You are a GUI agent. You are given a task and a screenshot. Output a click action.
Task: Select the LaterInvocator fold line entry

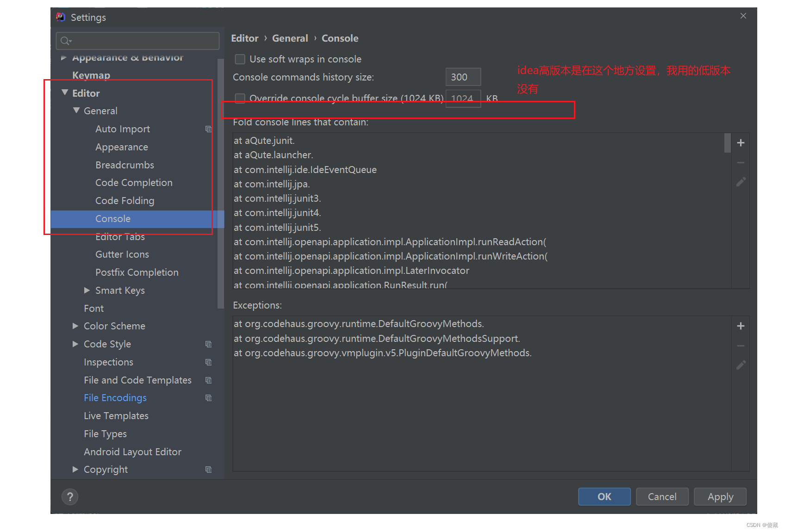pos(351,271)
